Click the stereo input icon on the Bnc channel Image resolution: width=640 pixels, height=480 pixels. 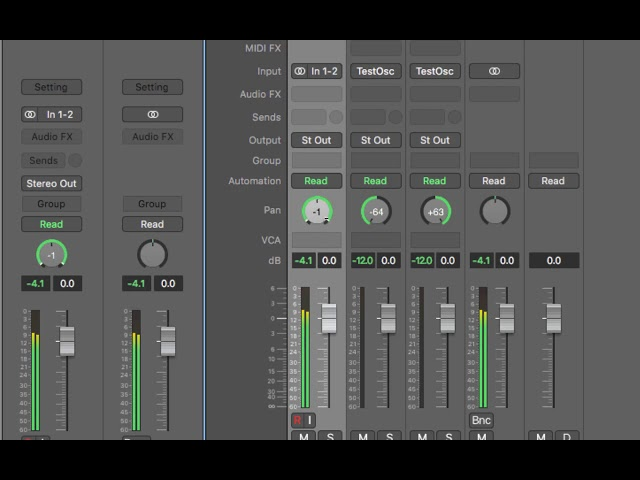(494, 71)
